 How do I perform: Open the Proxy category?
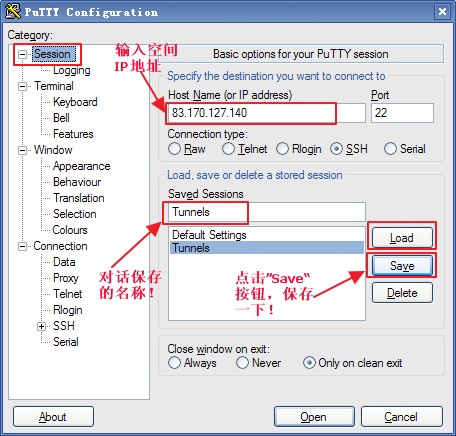point(66,278)
